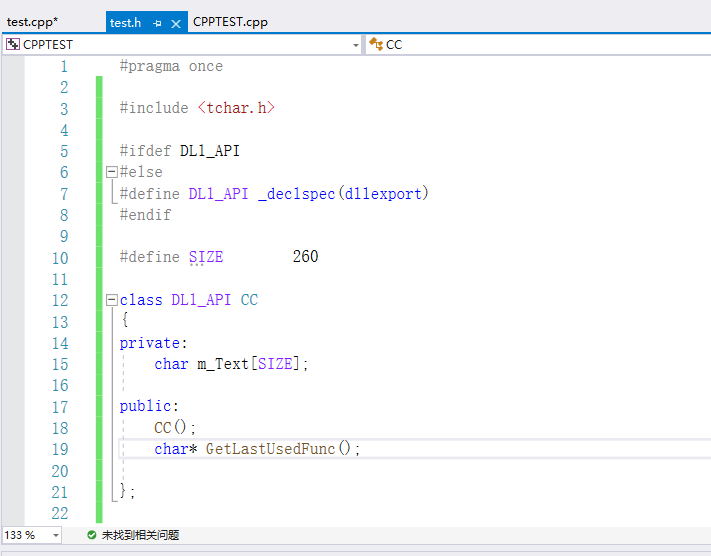Click the value 260 on line 10
The width and height of the screenshot is (711, 556).
[305, 256]
